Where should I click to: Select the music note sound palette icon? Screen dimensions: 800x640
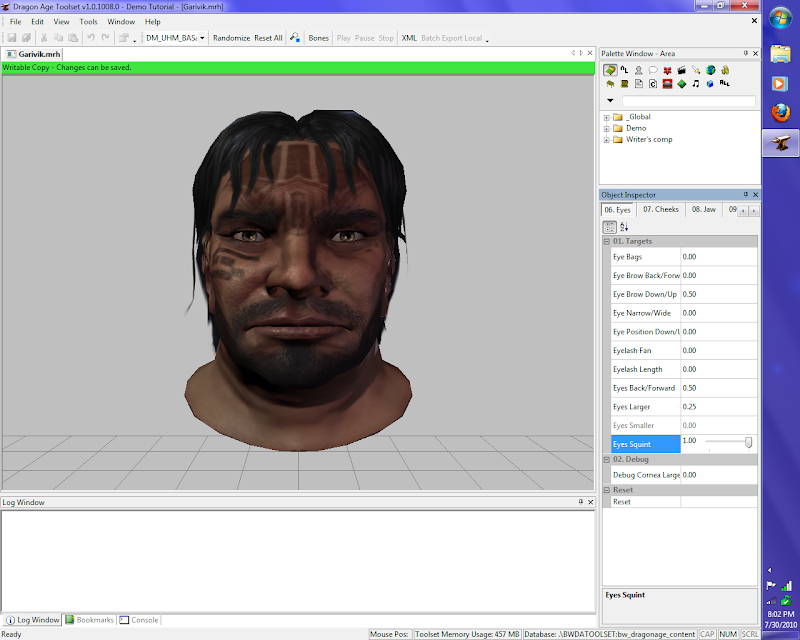(696, 84)
